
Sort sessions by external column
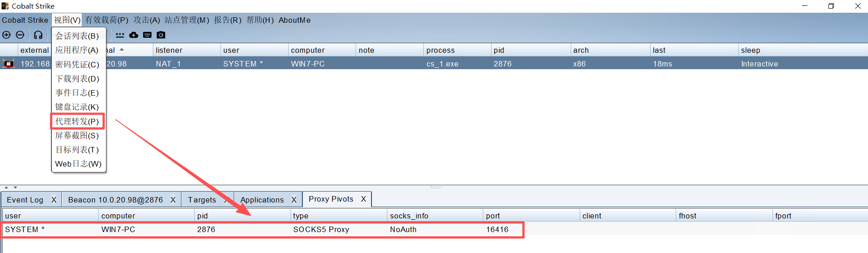point(35,50)
